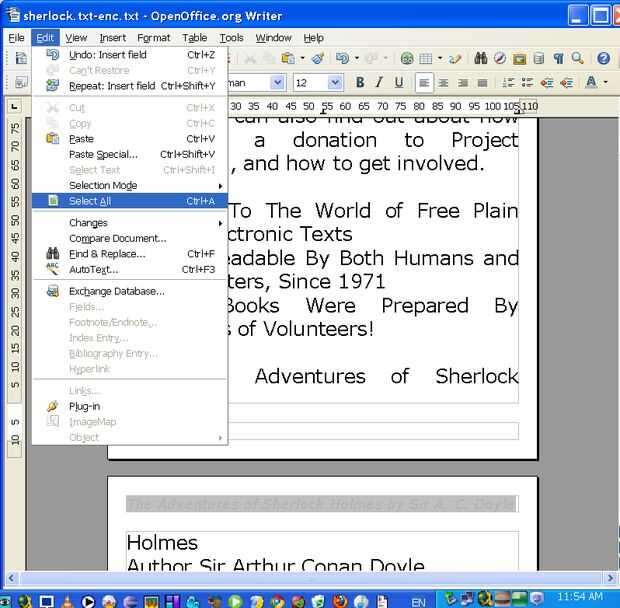Click Increase Indent icon

[x=566, y=83]
